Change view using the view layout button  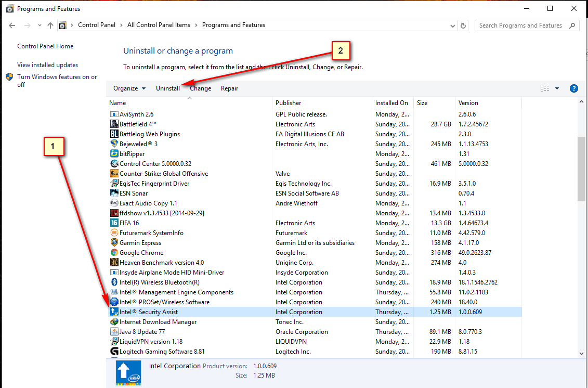[545, 88]
